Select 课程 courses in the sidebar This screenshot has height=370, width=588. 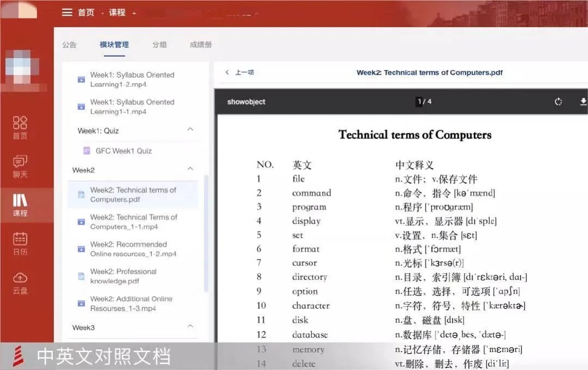20,205
